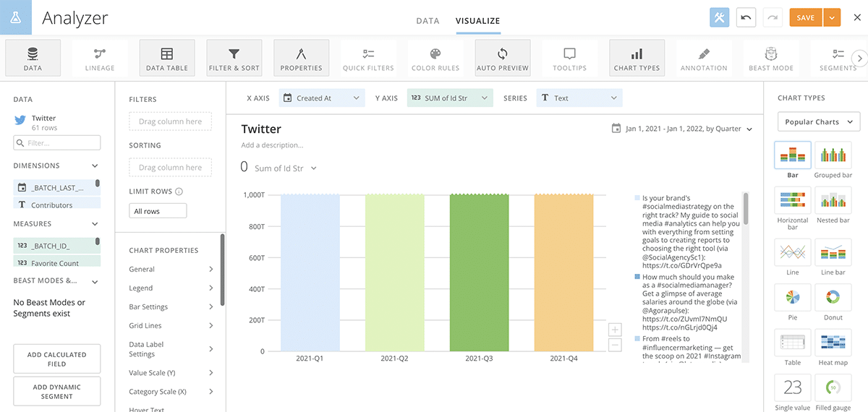This screenshot has width=868, height=412.
Task: Collapse the Beast Modes section
Action: coord(95,280)
